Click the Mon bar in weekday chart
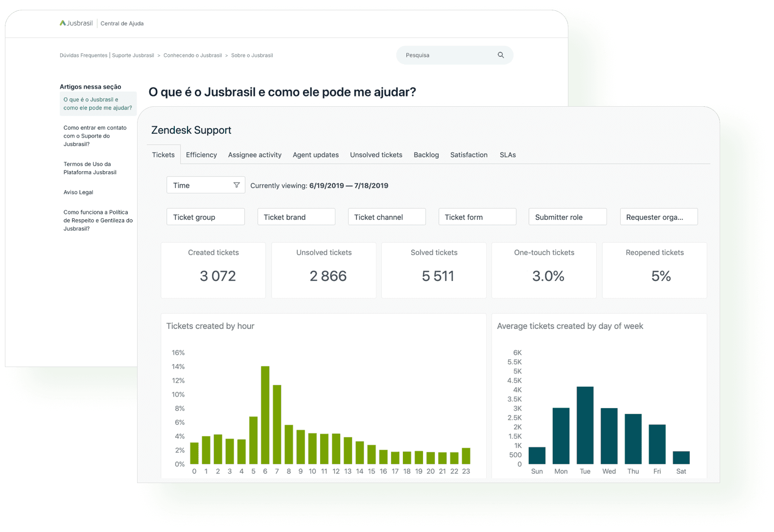Viewport: 774px width, 532px height. coord(561,436)
